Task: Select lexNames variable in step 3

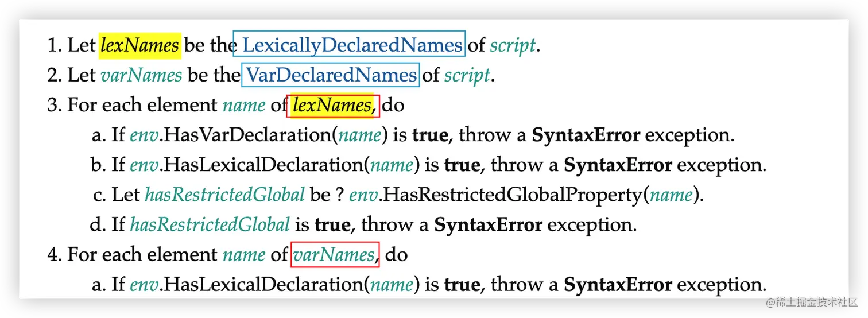Action: [x=333, y=105]
